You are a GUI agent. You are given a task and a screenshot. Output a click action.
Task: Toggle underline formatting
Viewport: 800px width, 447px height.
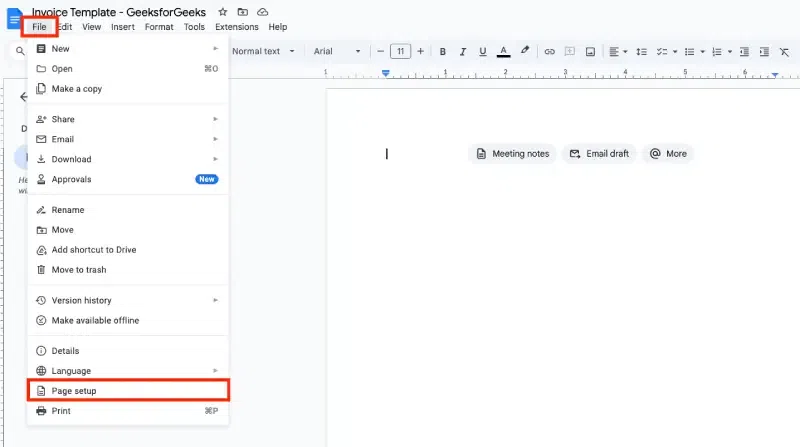[x=483, y=52]
